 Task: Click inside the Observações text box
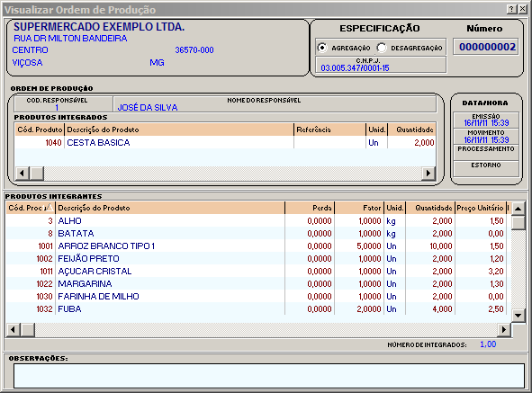pos(269,376)
